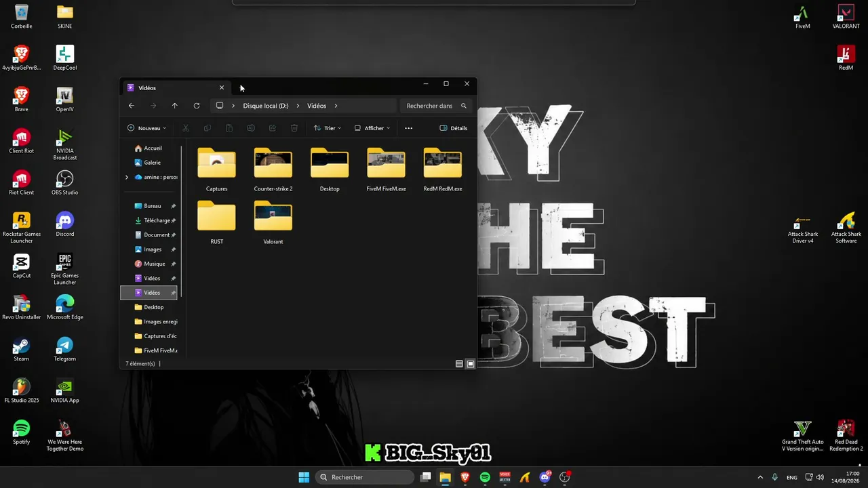Open Task View on the taskbar
868x488 pixels.
(425, 477)
